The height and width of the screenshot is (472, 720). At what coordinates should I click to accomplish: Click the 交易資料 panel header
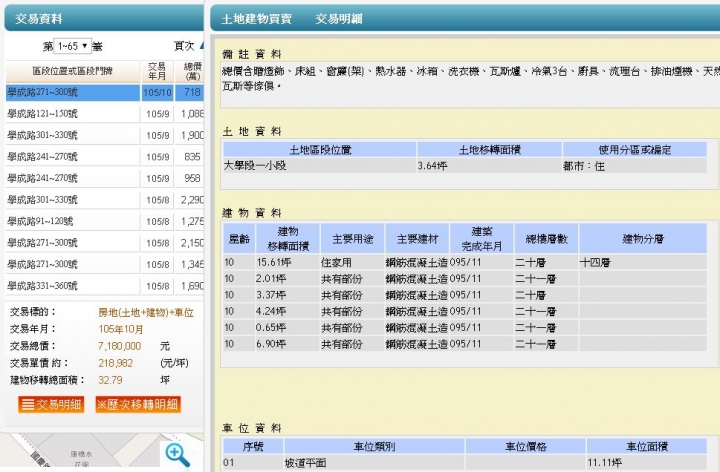point(104,19)
